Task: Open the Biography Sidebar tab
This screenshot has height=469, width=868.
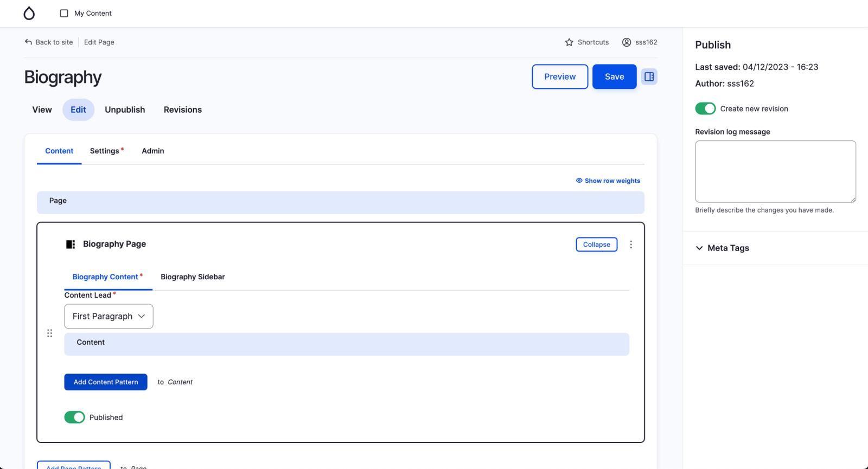Action: click(x=193, y=277)
